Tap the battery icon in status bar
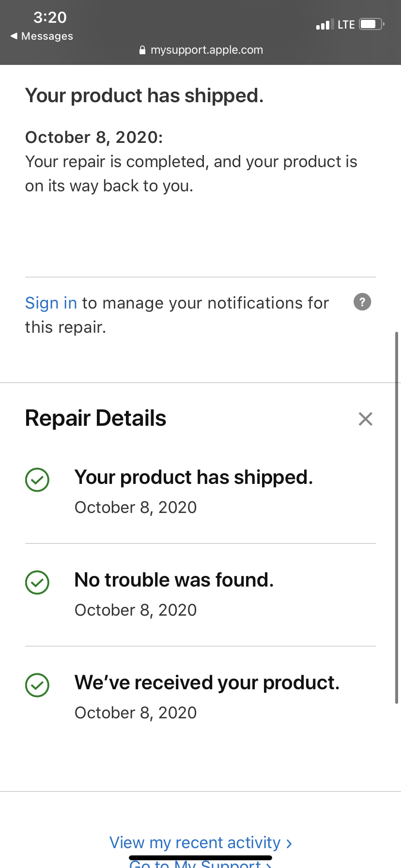Viewport: 401px width, 868px height. [371, 24]
